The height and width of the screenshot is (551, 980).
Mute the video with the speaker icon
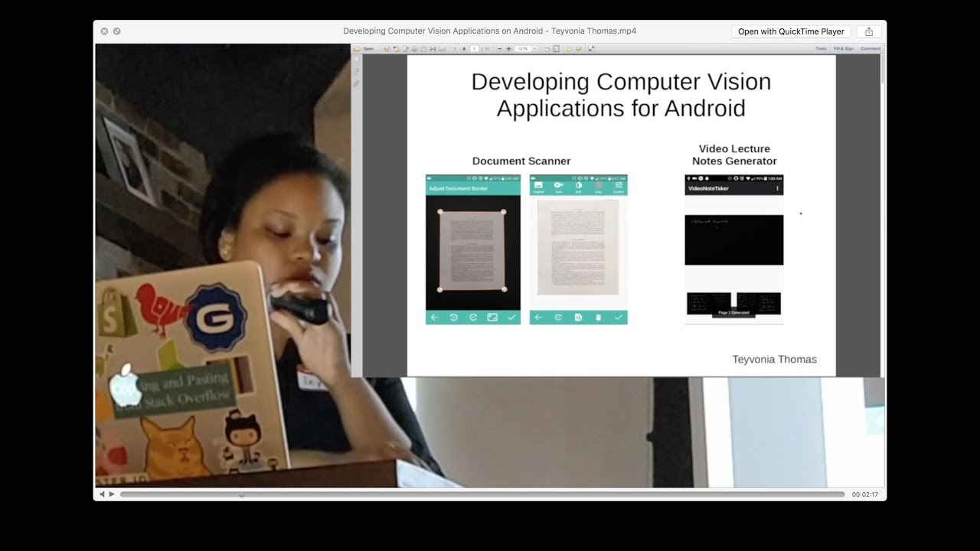point(102,494)
